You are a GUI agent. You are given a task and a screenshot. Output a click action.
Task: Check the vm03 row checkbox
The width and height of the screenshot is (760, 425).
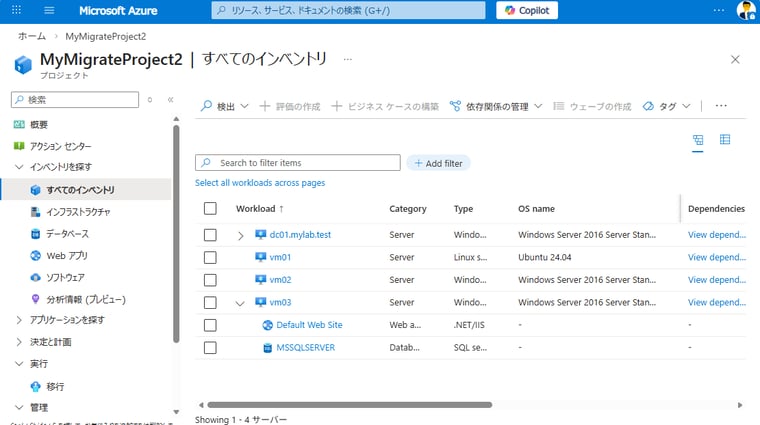[210, 303]
